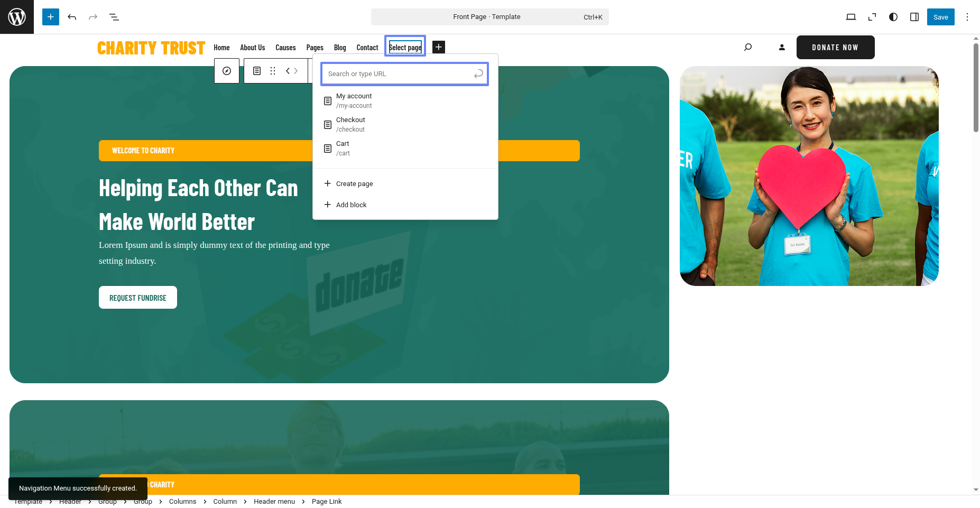980x508 pixels.
Task: Select Create page option
Action: [354, 184]
